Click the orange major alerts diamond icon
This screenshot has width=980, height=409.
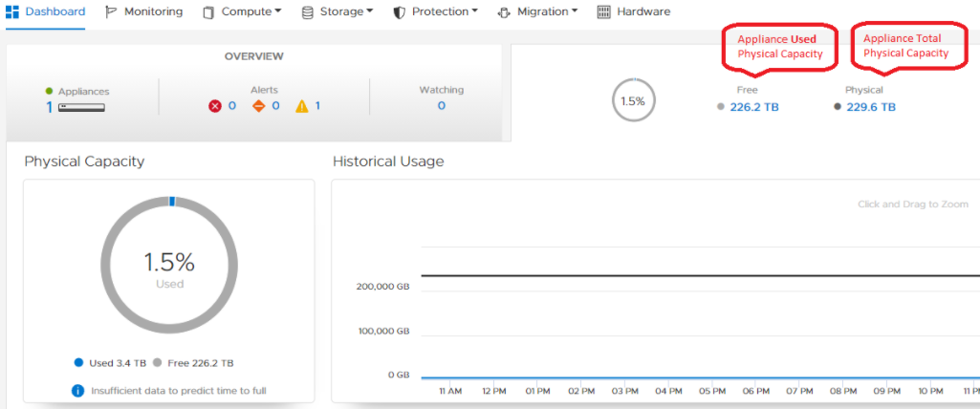point(258,106)
